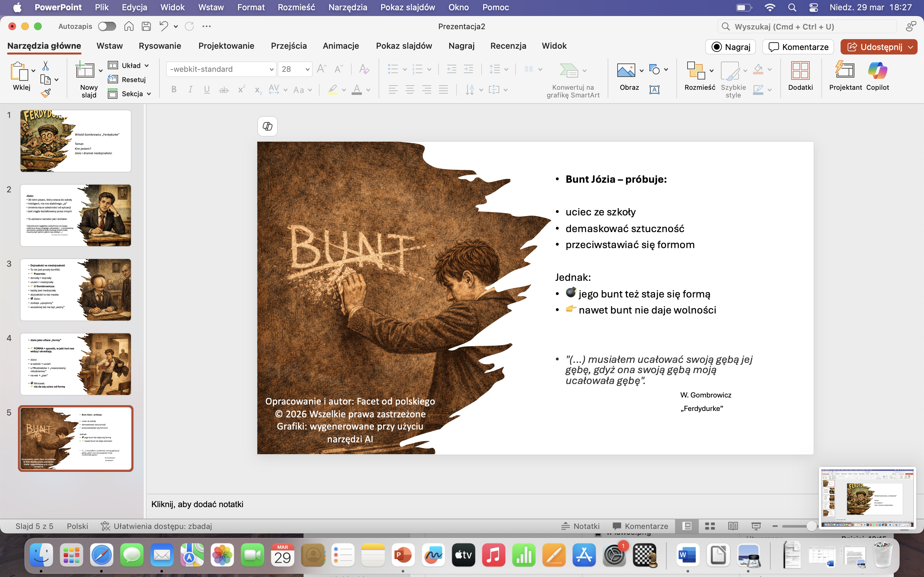Toggle Bold formatting button
Screen dimensions: 924x577
(x=174, y=90)
